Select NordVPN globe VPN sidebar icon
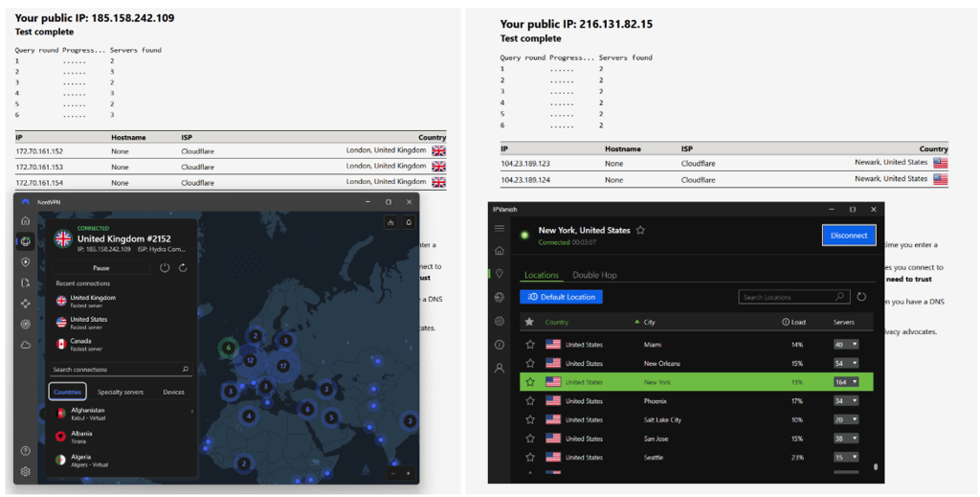Image resolution: width=980 pixels, height=497 pixels. coord(25,240)
